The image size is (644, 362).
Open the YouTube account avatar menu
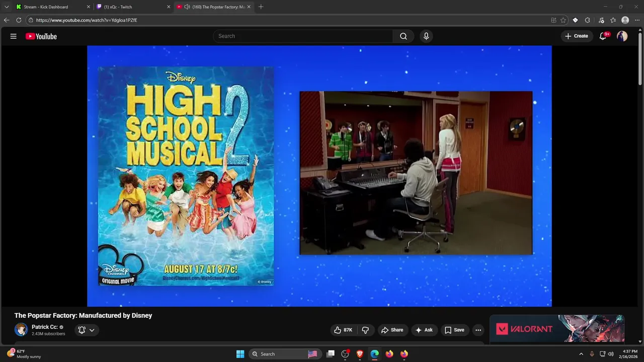622,36
